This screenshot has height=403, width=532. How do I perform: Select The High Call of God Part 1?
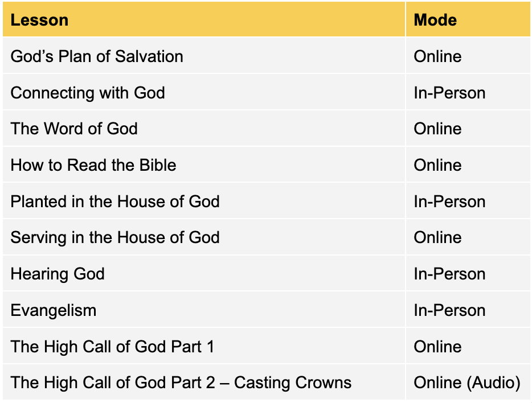(112, 347)
